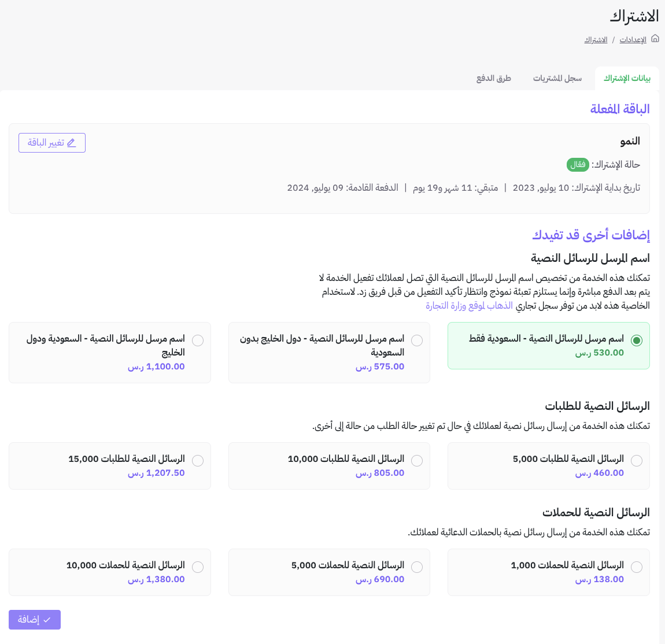Click the الرسائل النصية للطلبات section heading
This screenshot has width=665, height=644.
tap(597, 406)
